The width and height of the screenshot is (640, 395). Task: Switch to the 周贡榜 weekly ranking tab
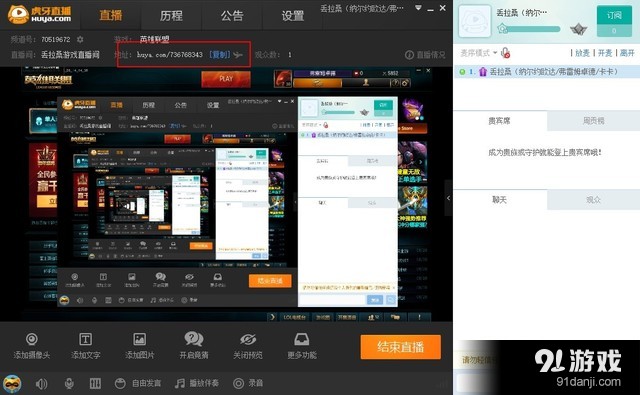pyautogui.click(x=593, y=121)
